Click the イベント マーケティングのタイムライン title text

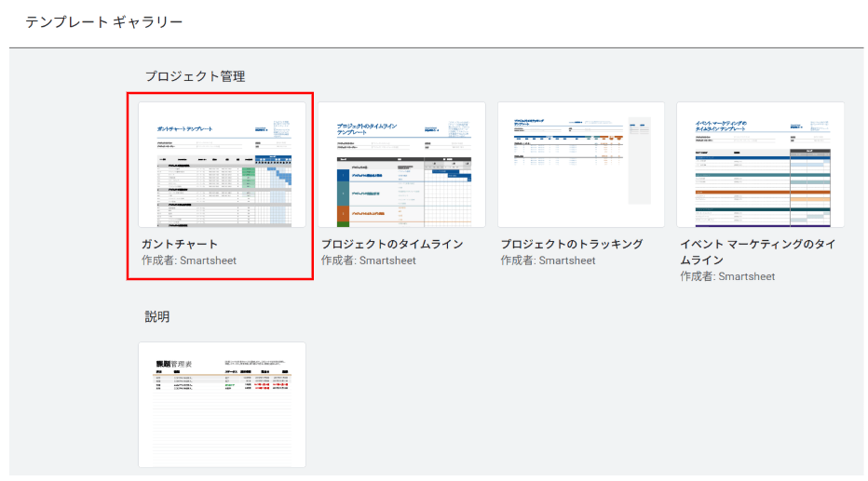coord(757,251)
